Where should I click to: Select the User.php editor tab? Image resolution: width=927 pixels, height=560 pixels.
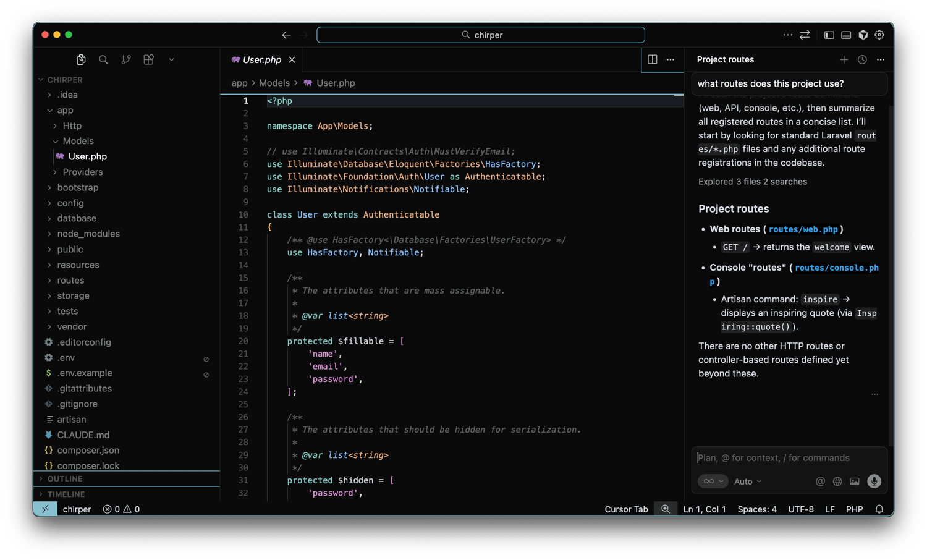tap(261, 60)
